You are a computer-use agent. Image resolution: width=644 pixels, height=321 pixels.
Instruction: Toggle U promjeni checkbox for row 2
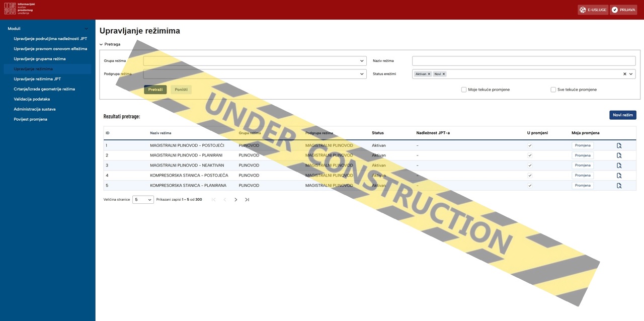click(530, 155)
